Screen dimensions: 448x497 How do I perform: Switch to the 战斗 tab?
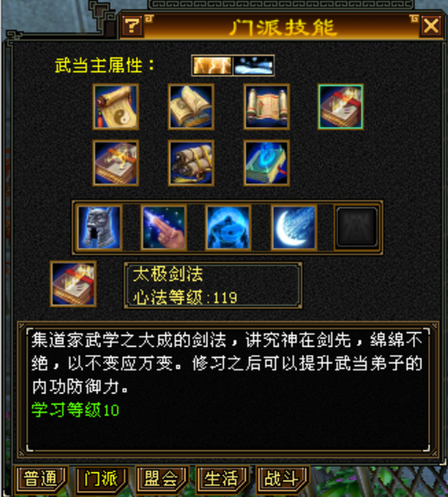pyautogui.click(x=281, y=479)
